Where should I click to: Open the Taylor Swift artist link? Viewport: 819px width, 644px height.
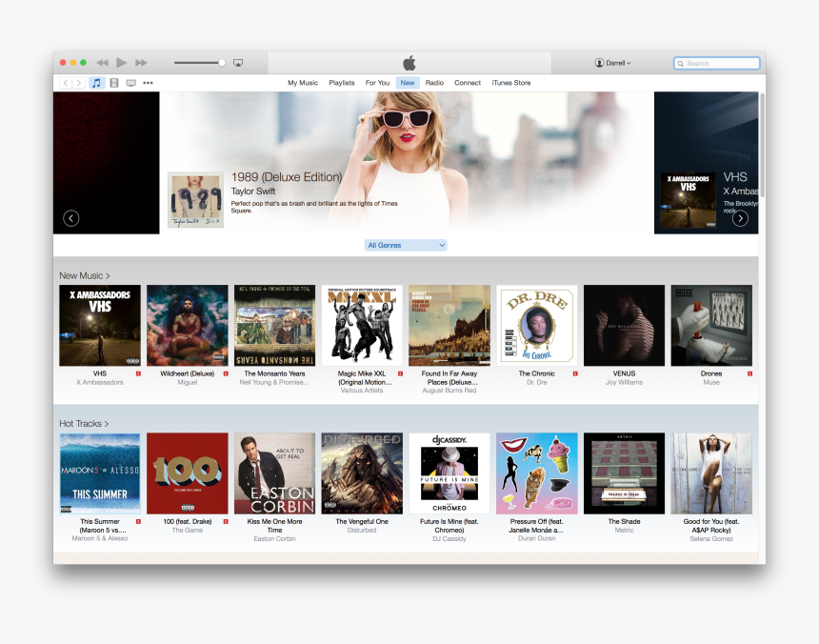[x=252, y=191]
